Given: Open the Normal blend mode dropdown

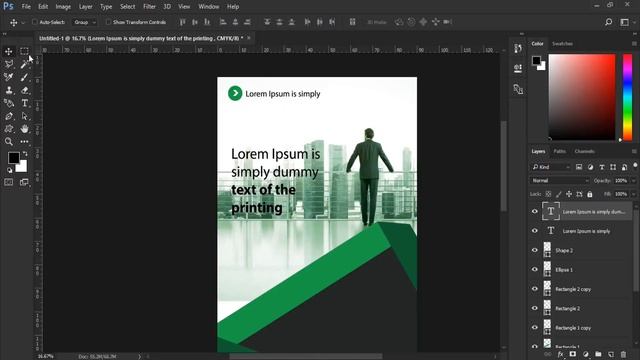Looking at the screenshot, I should pyautogui.click(x=560, y=180).
